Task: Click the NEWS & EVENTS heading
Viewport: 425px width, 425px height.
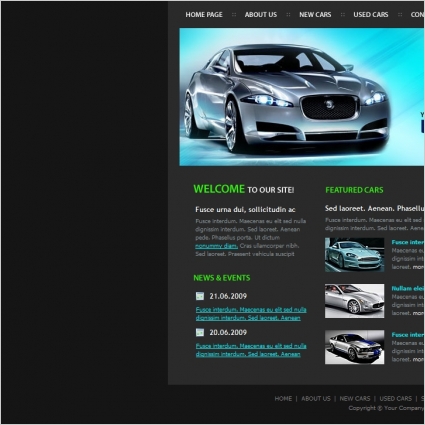Action: click(x=222, y=278)
